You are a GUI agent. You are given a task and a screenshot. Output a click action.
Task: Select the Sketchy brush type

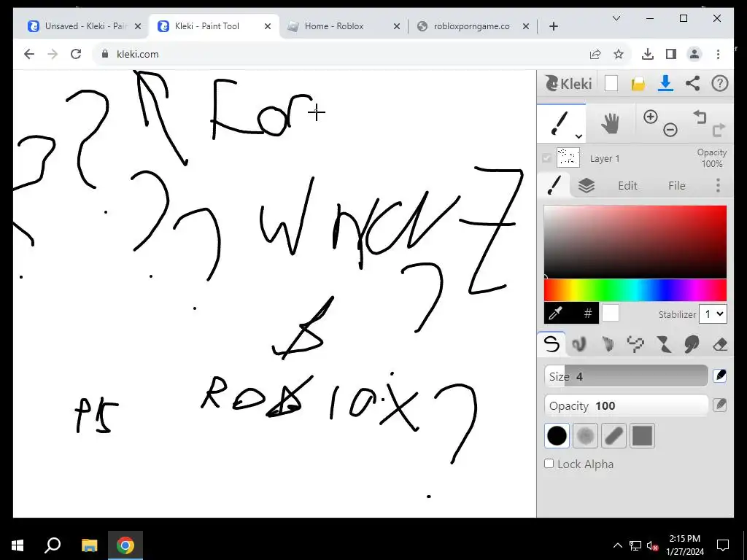[x=608, y=344]
